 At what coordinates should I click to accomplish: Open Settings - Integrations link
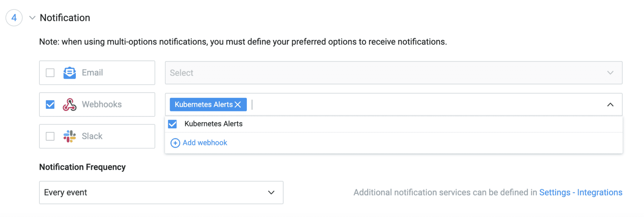pyautogui.click(x=581, y=192)
